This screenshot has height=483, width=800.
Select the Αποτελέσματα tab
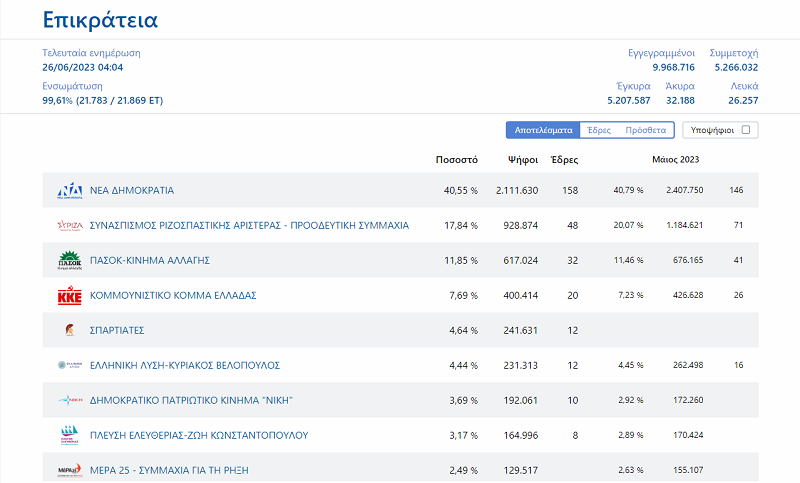[x=543, y=130]
